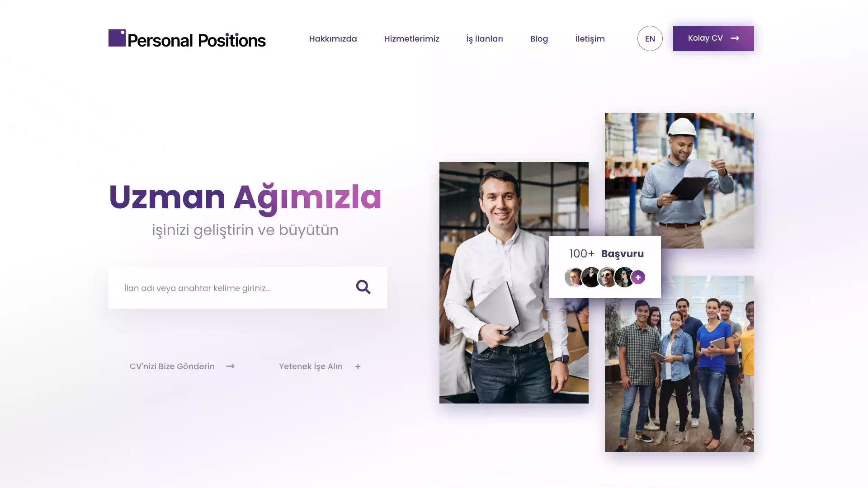The width and height of the screenshot is (868, 488).
Task: Click the first applicant avatar in Başvuru card
Action: pos(574,277)
